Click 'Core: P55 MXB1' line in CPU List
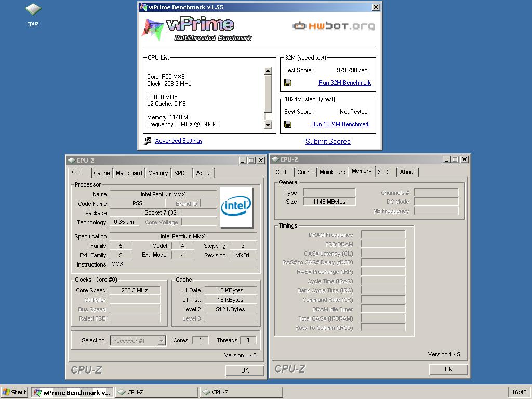 [167, 77]
